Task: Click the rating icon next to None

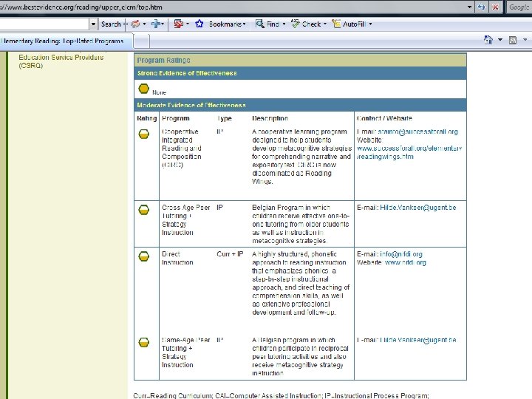Action: [x=144, y=89]
